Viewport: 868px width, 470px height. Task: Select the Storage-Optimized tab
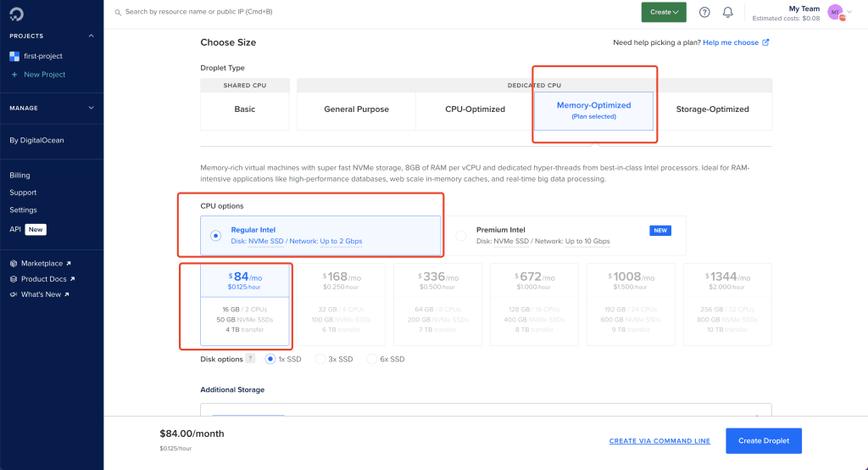[712, 111]
